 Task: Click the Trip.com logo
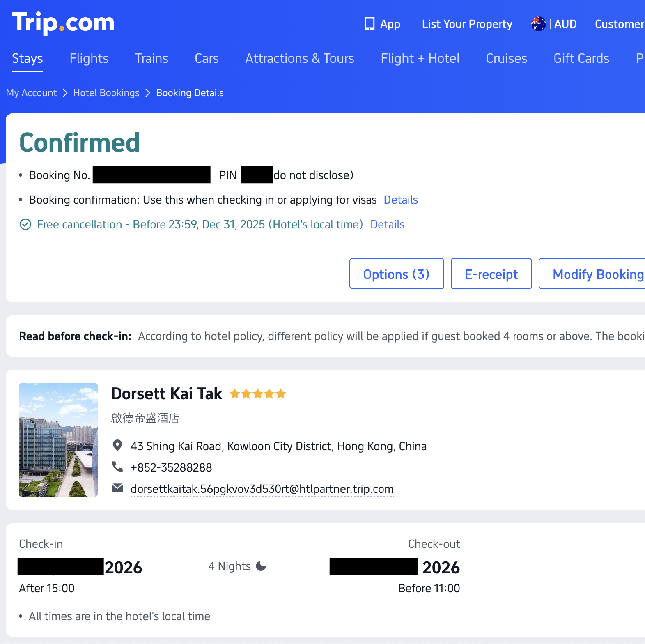tap(62, 23)
